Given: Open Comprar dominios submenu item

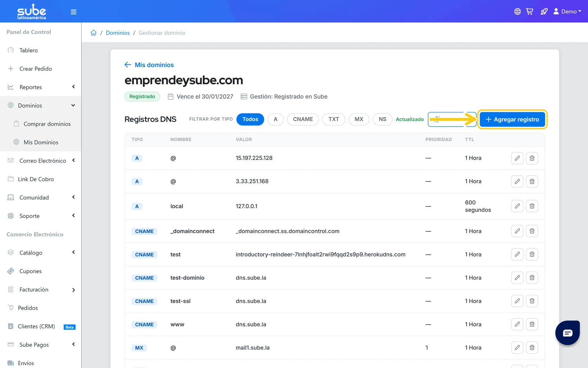Looking at the screenshot, I should coord(40,124).
